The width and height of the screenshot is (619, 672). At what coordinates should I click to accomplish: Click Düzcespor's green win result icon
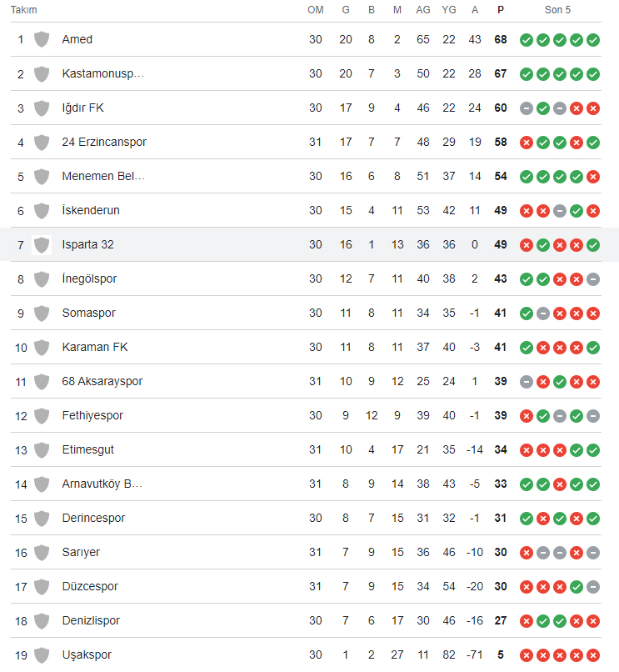577,587
